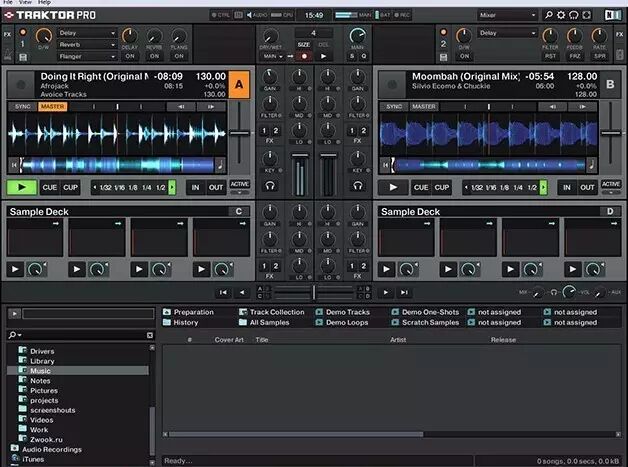Turn on the Reverb effect ON button
Viewport: 628px width, 467px height.
click(154, 56)
